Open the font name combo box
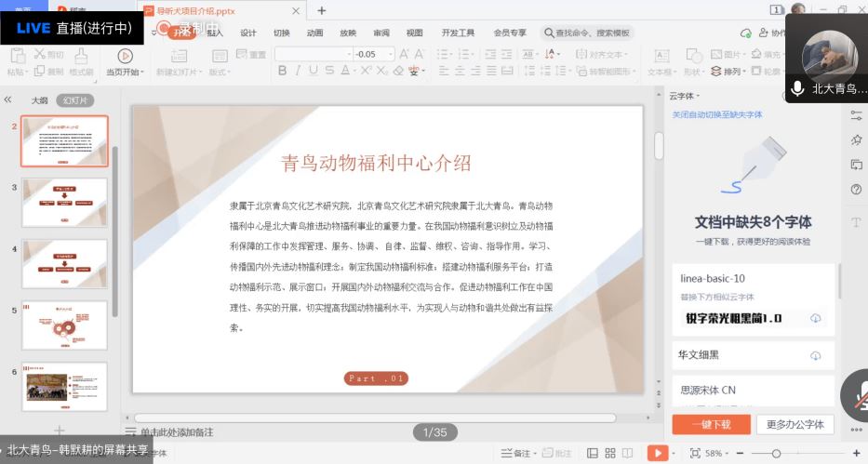868x464 pixels. click(314, 54)
